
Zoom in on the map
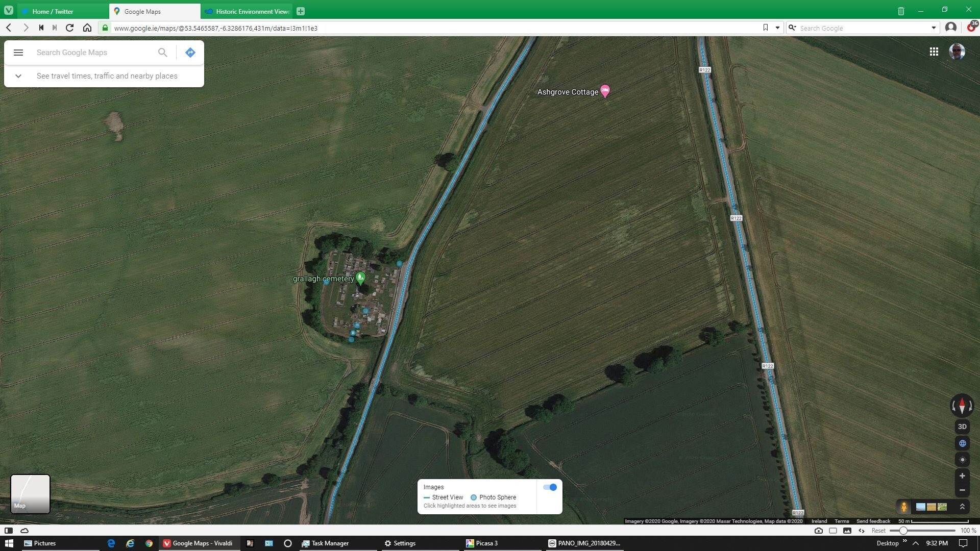tap(962, 476)
